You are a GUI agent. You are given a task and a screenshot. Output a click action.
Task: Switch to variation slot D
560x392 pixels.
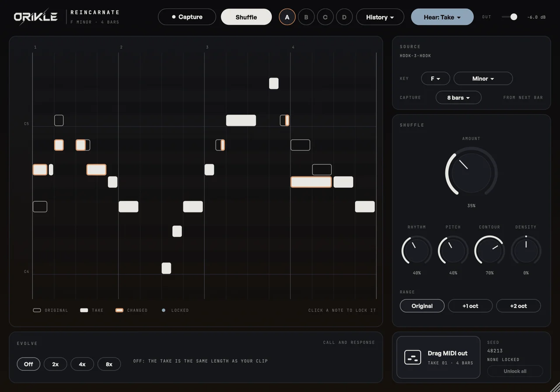pyautogui.click(x=344, y=17)
